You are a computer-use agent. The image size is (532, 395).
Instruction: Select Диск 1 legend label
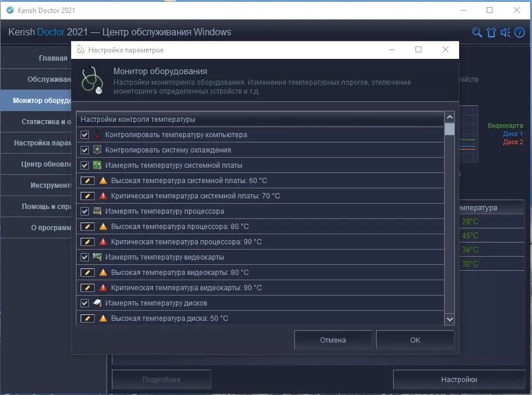(x=513, y=134)
